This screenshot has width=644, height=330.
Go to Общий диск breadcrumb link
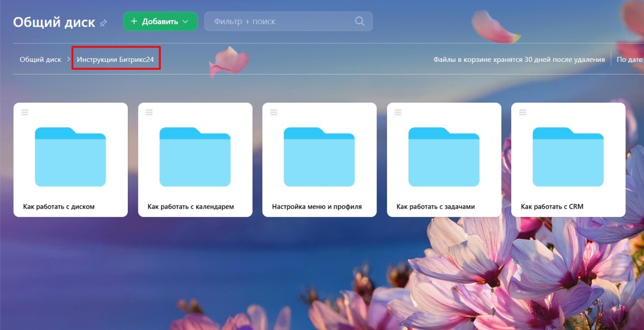tap(40, 59)
